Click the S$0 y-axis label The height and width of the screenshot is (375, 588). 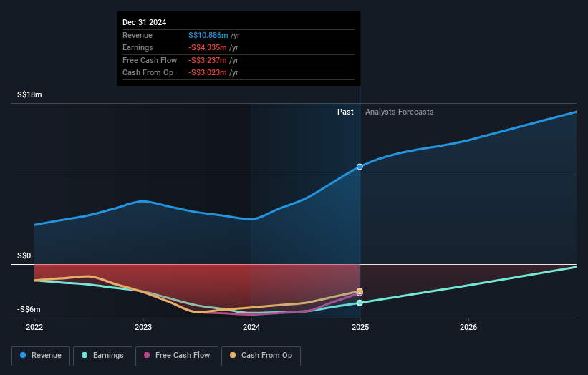tap(24, 256)
